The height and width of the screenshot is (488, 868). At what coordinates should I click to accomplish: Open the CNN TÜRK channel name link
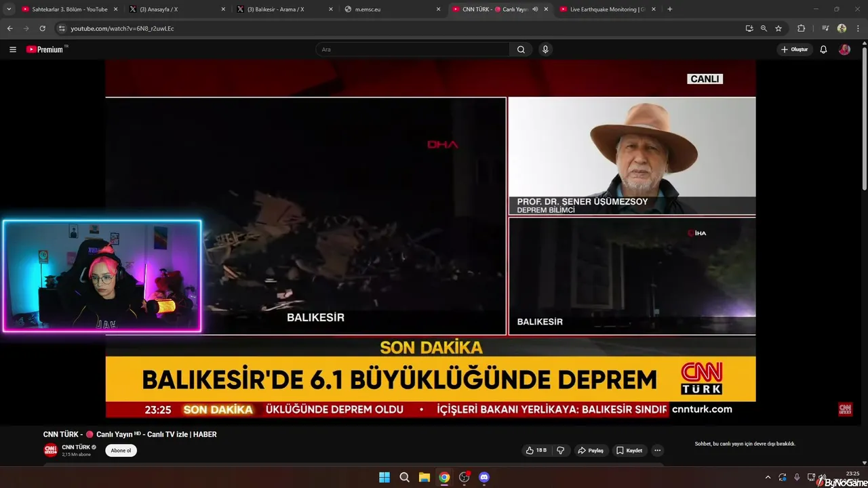76,447
